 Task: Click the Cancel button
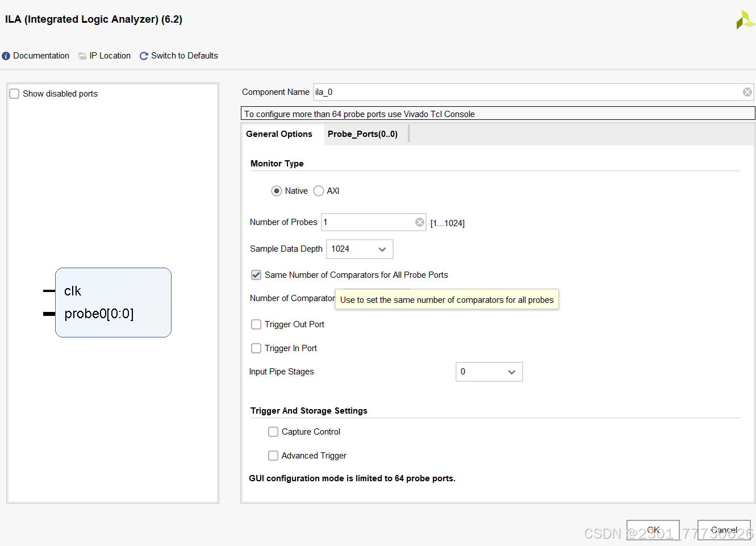tap(724, 530)
